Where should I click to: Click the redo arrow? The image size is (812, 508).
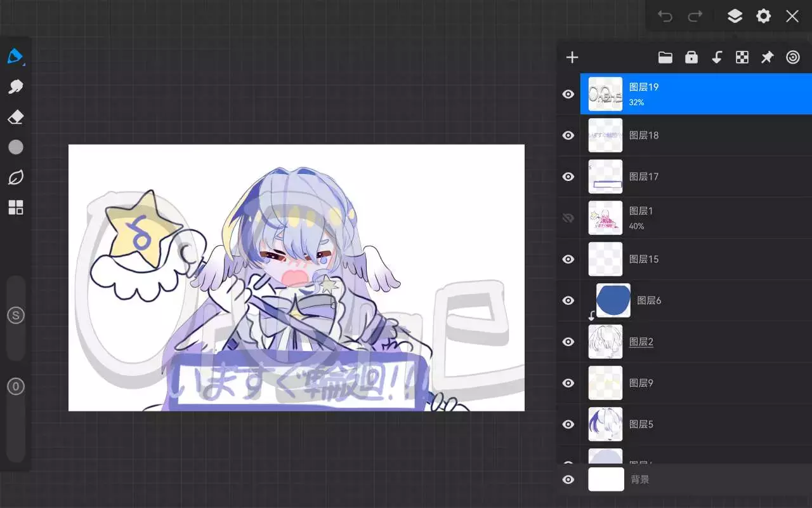[695, 17]
